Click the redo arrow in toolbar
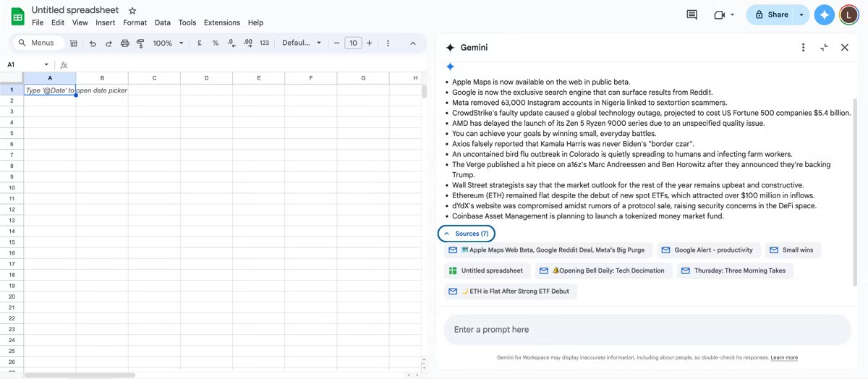This screenshot has height=379, width=868. point(109,43)
